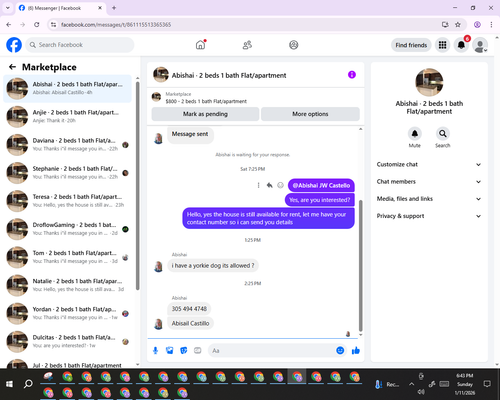
Task: Reply to the mention message with arrow icon
Action: coord(270,185)
